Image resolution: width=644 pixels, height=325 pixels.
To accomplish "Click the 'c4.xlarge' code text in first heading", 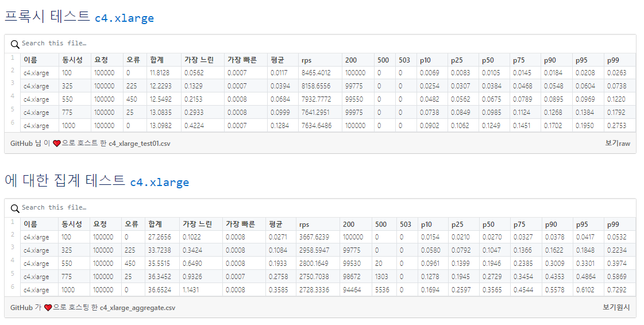I will 125,18.
